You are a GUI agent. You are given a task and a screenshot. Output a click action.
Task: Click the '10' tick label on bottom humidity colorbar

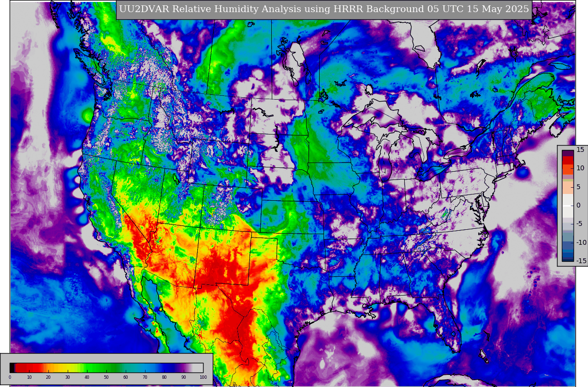[x=29, y=377]
